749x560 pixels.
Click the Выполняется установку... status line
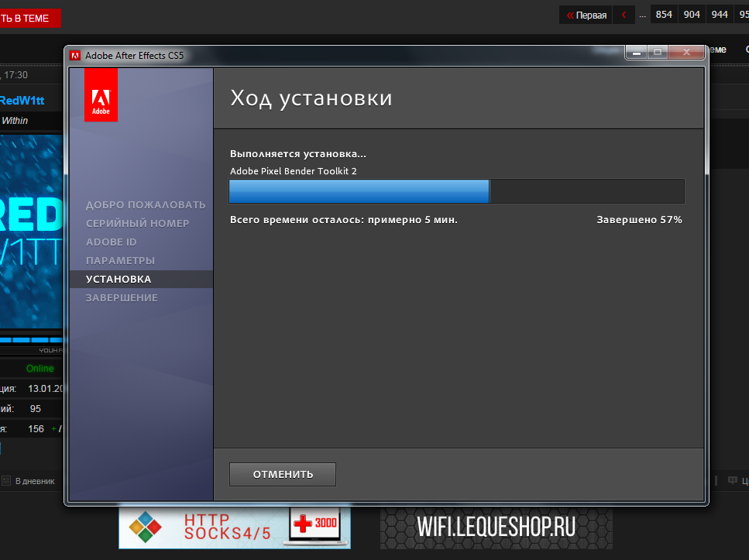coord(298,154)
